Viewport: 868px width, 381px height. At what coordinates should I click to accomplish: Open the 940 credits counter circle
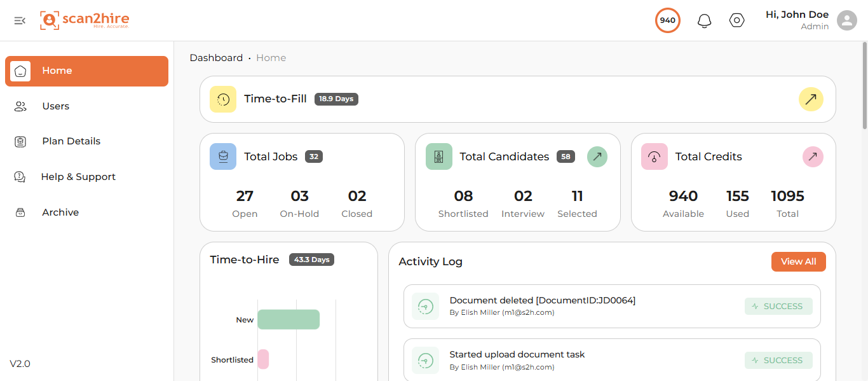tap(667, 20)
